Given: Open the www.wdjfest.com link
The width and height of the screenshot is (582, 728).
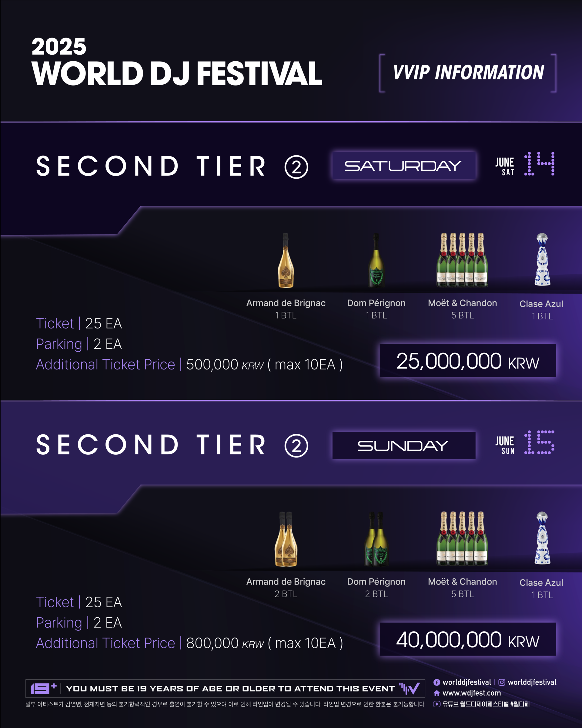Looking at the screenshot, I should (471, 693).
